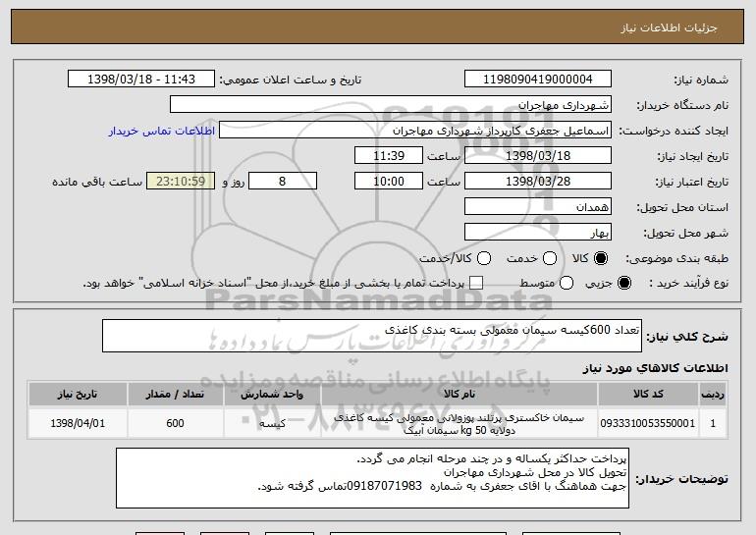This screenshot has width=756, height=535.
Task: Click the need date cell 1398/04/01
Action: pos(78,423)
